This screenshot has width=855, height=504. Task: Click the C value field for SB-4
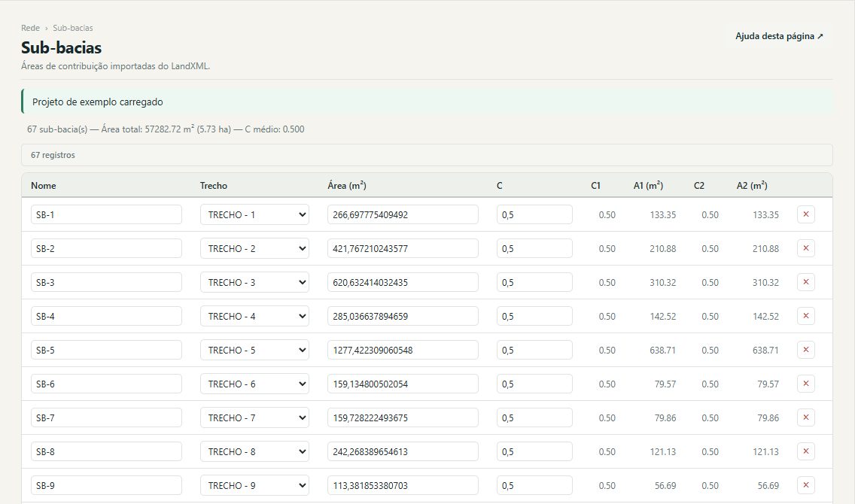click(x=534, y=316)
